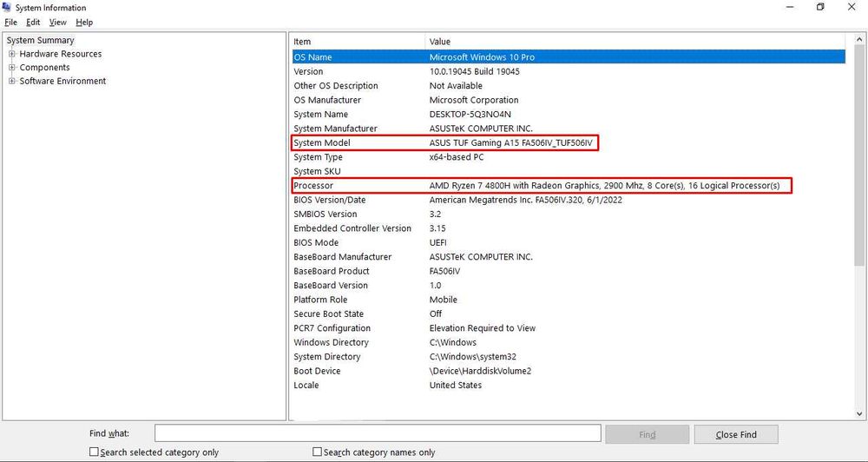Screen dimensions: 868x462
Task: Select the Locale row label
Action: point(306,386)
